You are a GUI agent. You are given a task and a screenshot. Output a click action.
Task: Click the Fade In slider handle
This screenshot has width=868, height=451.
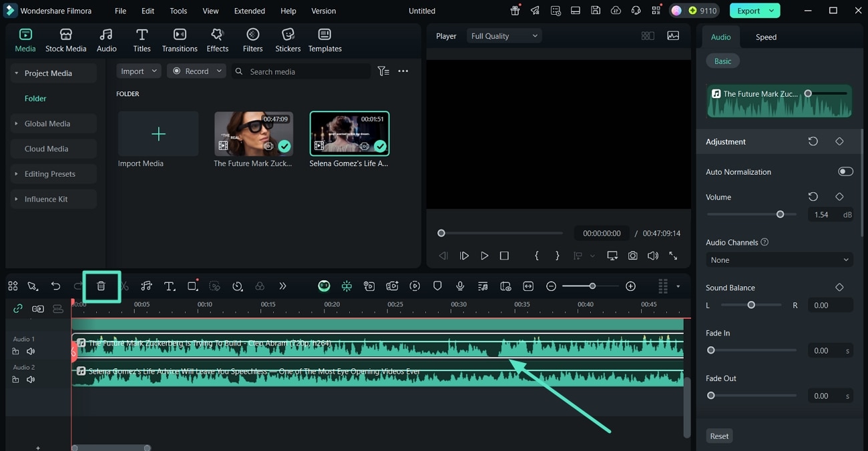click(711, 350)
